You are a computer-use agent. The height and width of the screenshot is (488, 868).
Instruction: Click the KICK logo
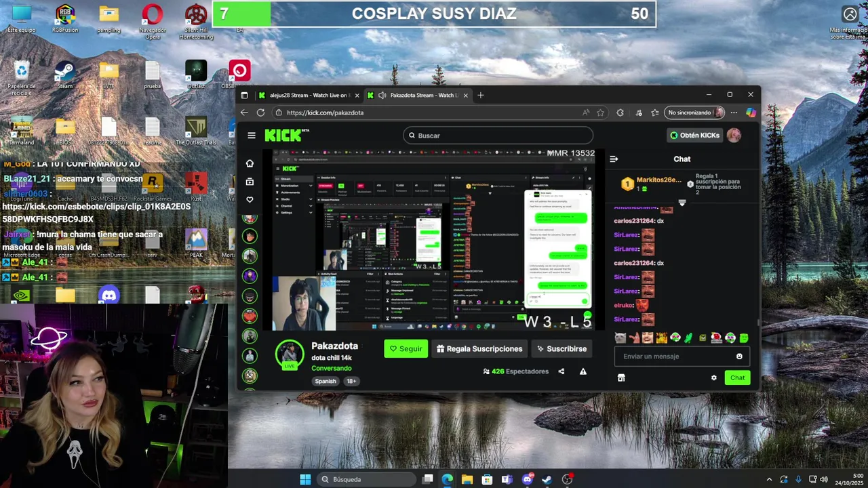click(x=283, y=136)
